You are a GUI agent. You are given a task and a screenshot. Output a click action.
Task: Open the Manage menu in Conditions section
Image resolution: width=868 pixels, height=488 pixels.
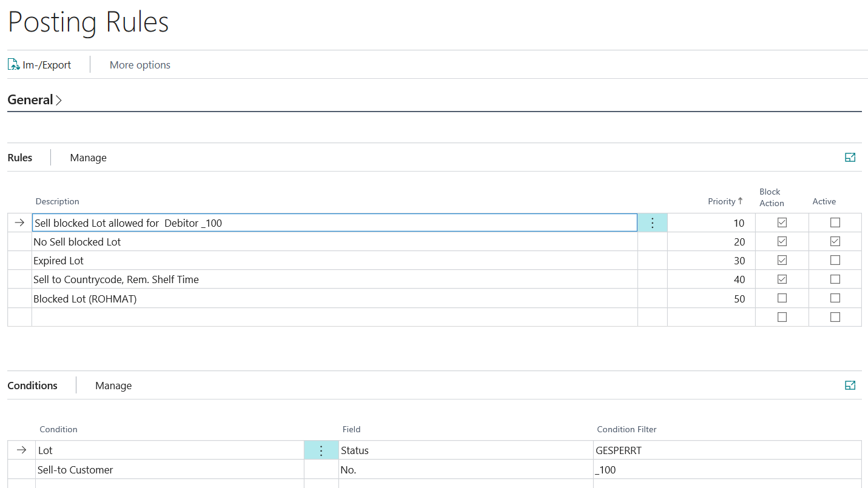coord(113,386)
